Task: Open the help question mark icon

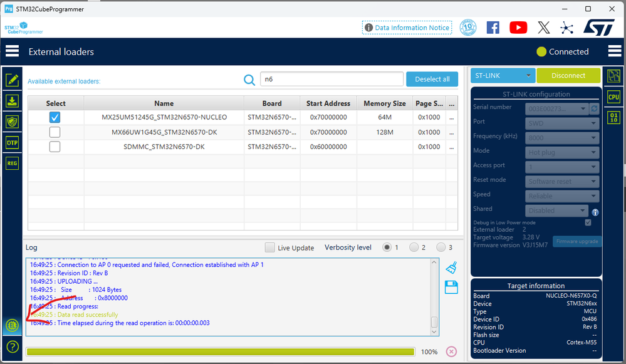Action: click(13, 347)
